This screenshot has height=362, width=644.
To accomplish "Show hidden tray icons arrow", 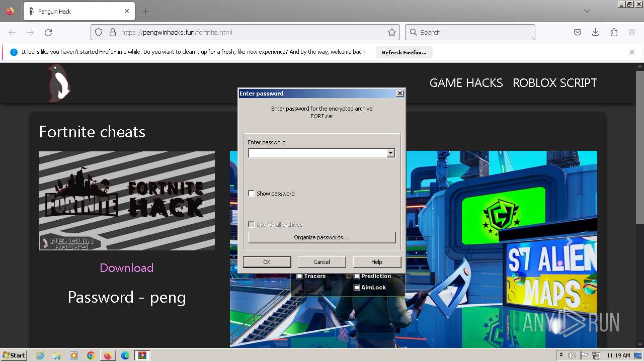I will tap(561, 355).
